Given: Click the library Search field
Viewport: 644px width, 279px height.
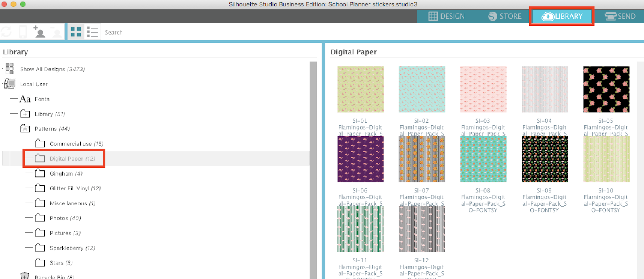Looking at the screenshot, I should [x=114, y=32].
